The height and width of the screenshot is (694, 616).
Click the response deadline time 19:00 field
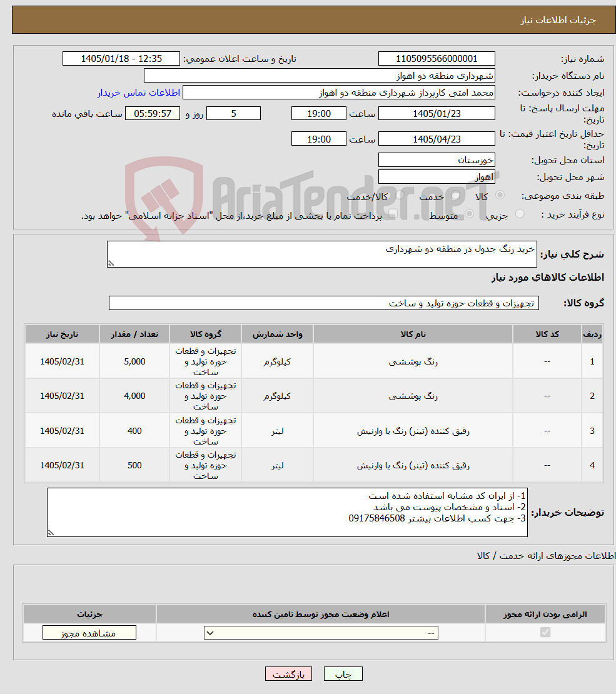[x=319, y=113]
